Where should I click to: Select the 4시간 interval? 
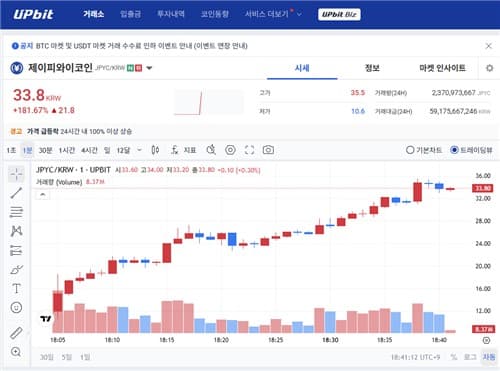pos(89,150)
